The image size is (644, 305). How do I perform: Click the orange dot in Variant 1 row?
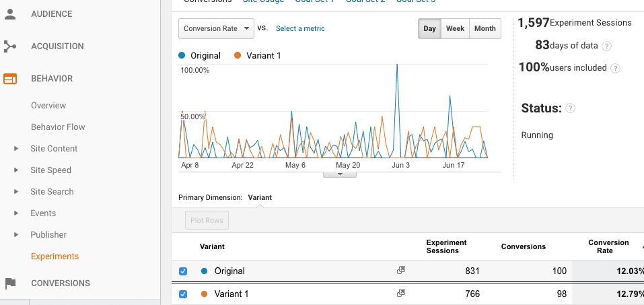pos(204,294)
